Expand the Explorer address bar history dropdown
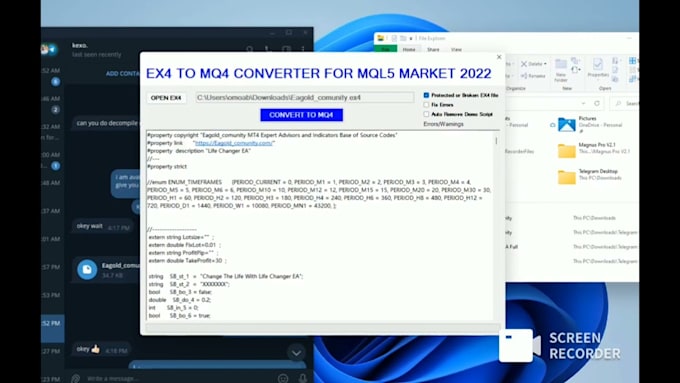The image size is (680, 383). tap(583, 103)
